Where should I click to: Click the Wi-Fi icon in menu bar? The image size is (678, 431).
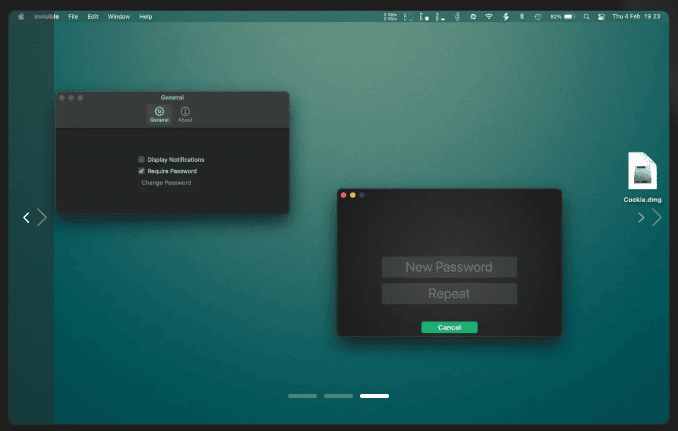[489, 16]
